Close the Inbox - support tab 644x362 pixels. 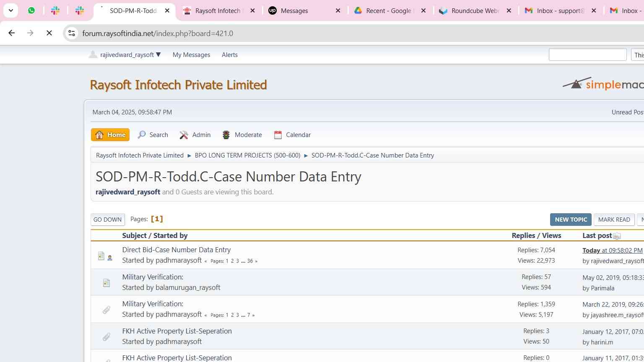coord(594,10)
